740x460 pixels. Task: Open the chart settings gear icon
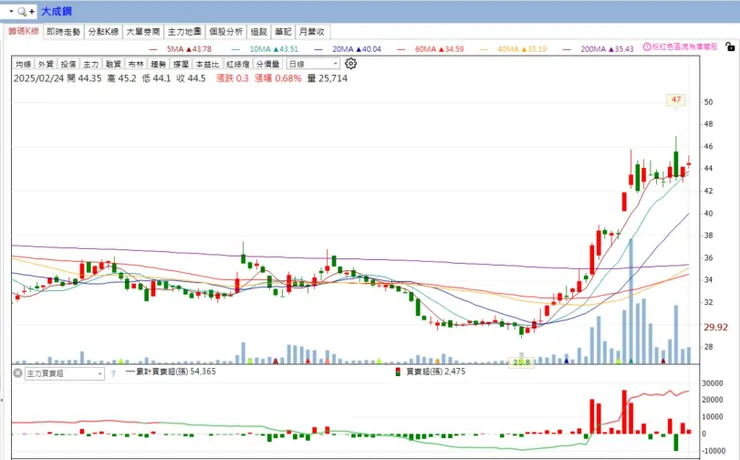(351, 63)
